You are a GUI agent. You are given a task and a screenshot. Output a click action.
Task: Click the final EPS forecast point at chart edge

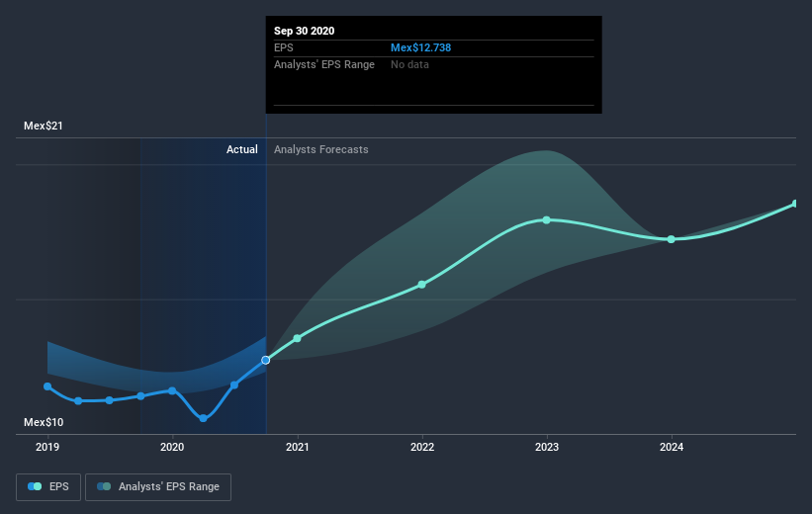pyautogui.click(x=795, y=204)
